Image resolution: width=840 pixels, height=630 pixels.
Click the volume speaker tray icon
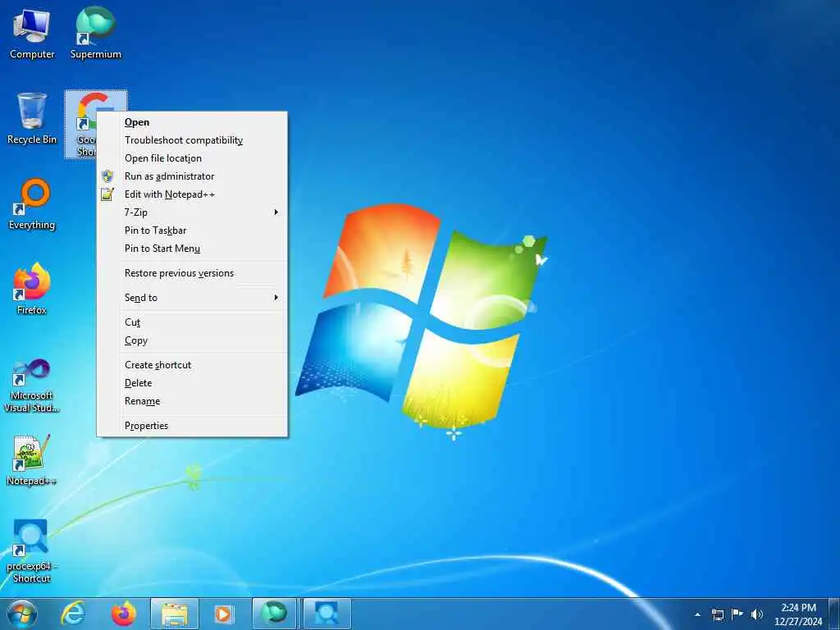pyautogui.click(x=757, y=614)
